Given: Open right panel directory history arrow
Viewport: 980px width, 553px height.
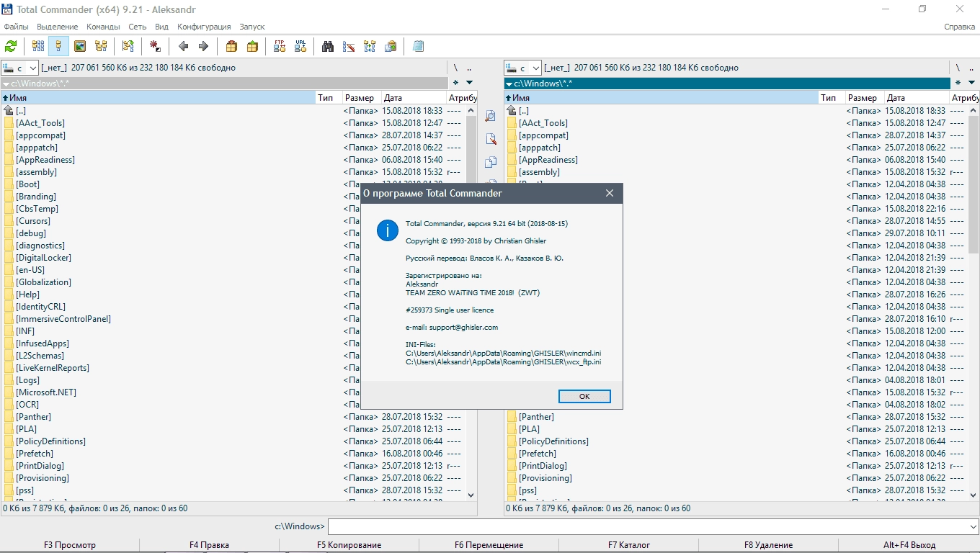Looking at the screenshot, I should tap(972, 83).
